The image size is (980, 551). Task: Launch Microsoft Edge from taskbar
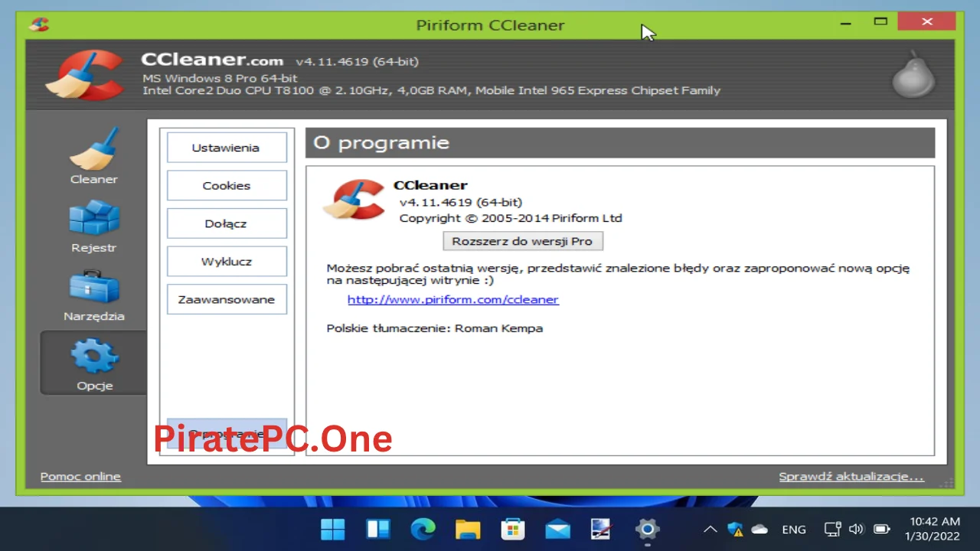[423, 529]
